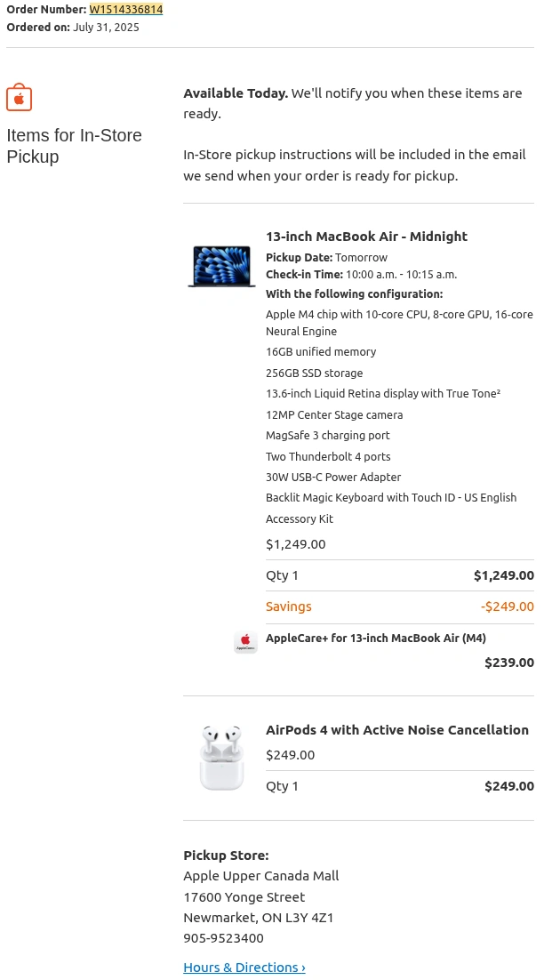
Task: Click the 13-inch MacBook Air - Midnight title
Action: point(366,237)
